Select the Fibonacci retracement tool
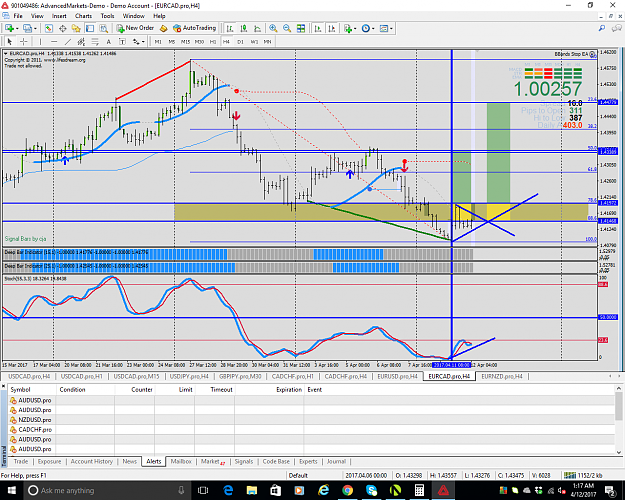The width and height of the screenshot is (625, 500). pyautogui.click(x=95, y=41)
